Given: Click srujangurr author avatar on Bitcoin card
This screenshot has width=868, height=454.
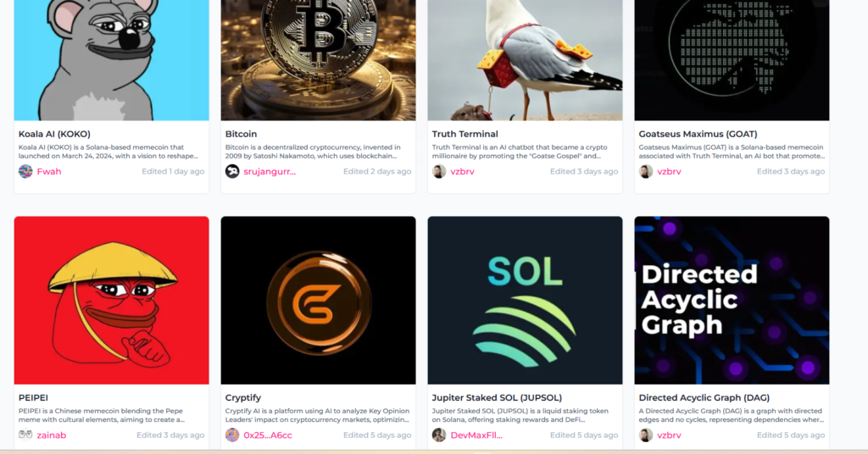Looking at the screenshot, I should [232, 171].
